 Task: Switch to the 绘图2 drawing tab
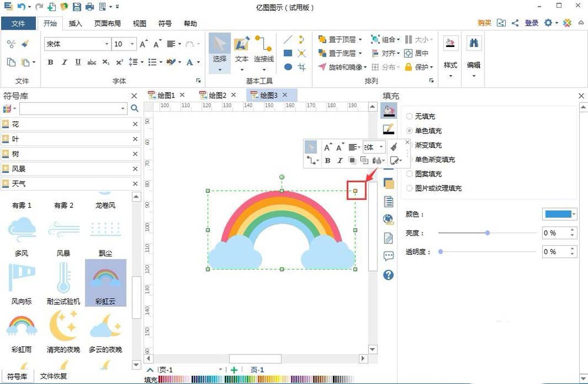tap(218, 95)
